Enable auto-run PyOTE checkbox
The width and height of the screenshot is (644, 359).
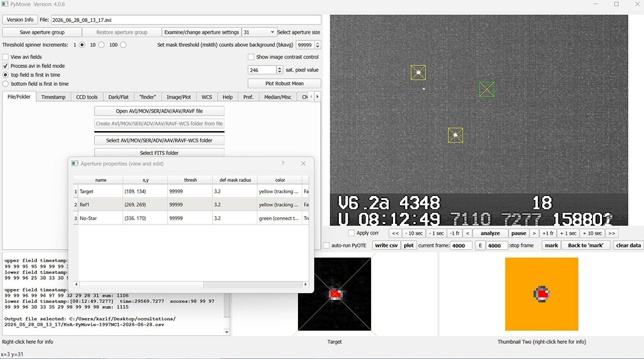tap(326, 245)
